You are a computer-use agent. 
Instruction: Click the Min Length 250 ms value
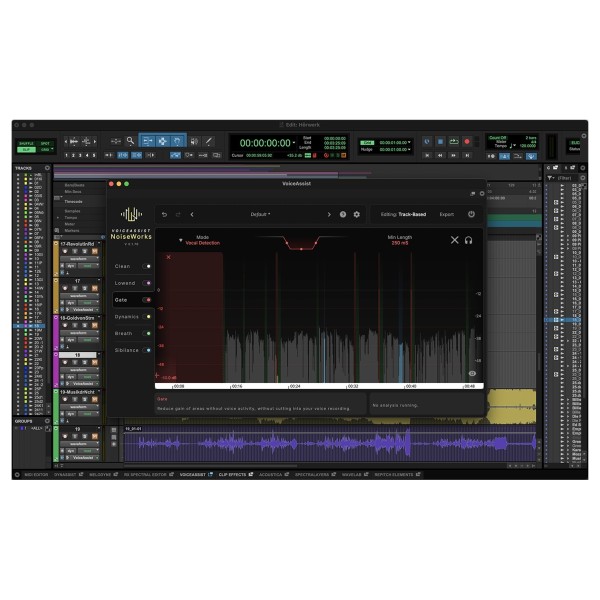pyautogui.click(x=400, y=243)
